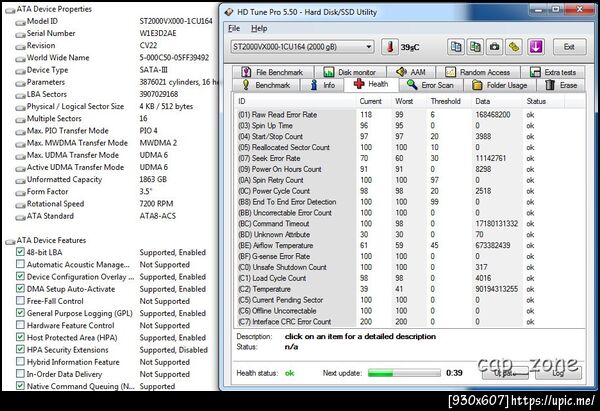The width and height of the screenshot is (600, 411).
Task: Click the Log button
Action: coord(558,373)
